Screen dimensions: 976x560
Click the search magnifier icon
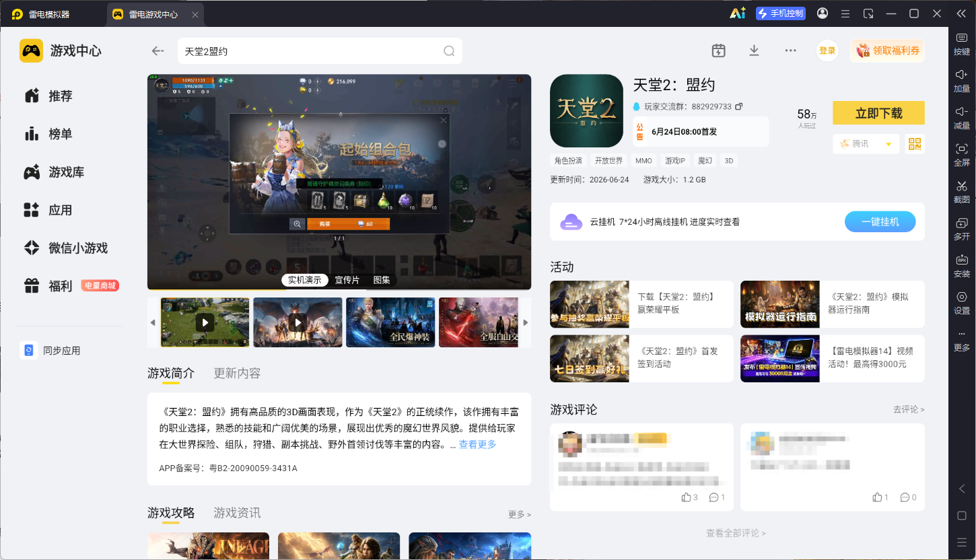click(x=449, y=51)
